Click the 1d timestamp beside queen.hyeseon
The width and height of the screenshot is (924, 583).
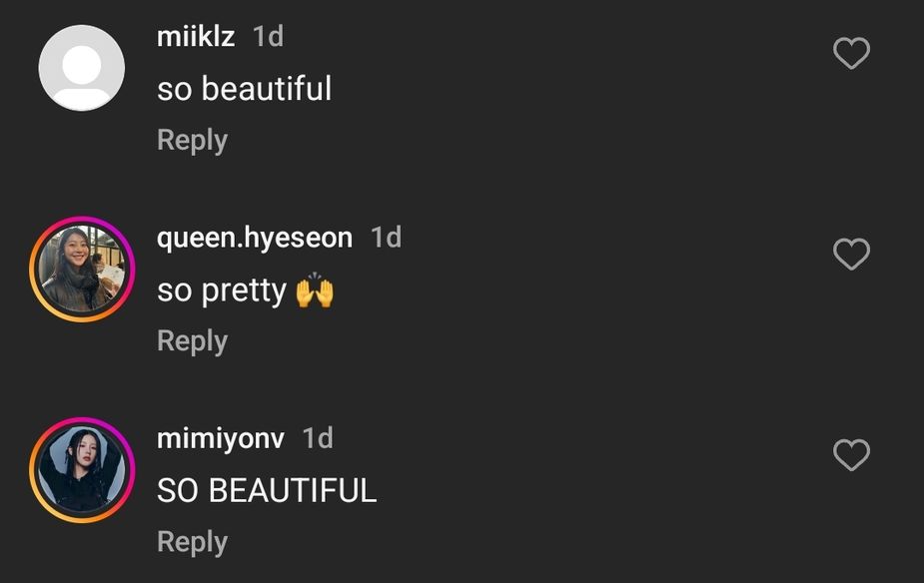tap(386, 238)
